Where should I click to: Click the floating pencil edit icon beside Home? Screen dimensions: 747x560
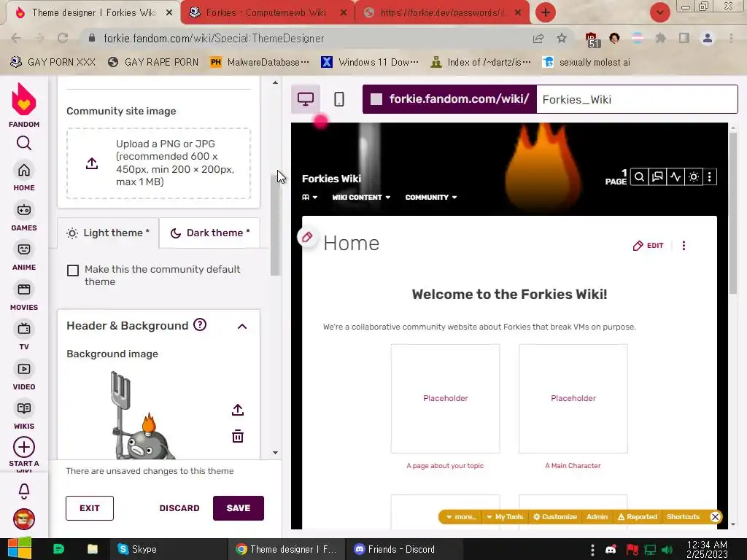coord(307,237)
